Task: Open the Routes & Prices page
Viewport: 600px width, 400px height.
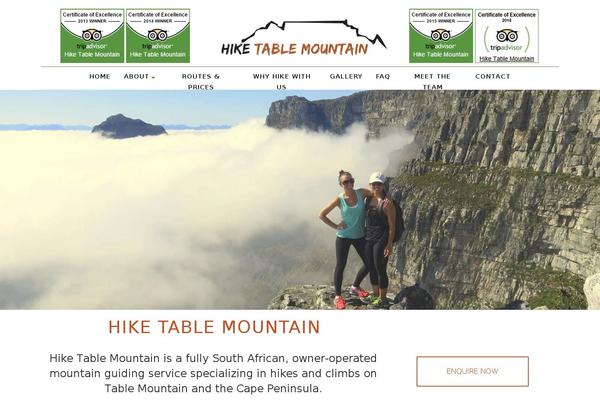Action: pos(201,82)
